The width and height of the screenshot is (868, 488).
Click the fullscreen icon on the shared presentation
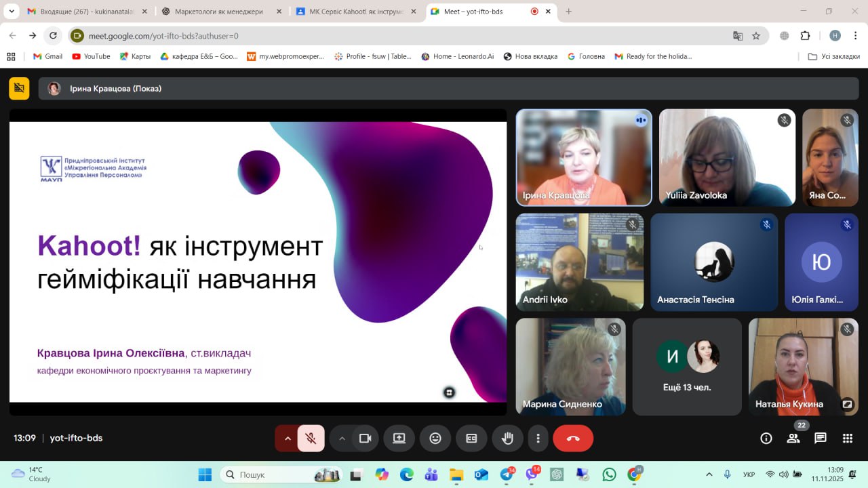[x=449, y=392]
